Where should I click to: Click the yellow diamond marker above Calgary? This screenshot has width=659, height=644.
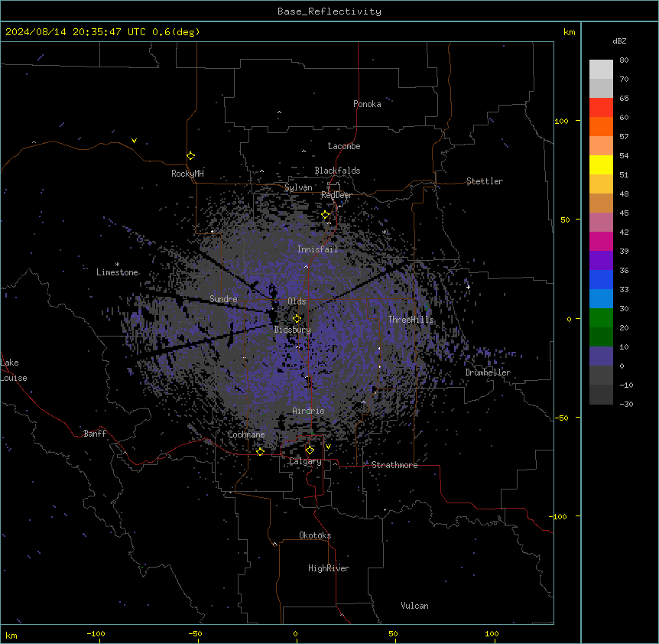(x=310, y=450)
